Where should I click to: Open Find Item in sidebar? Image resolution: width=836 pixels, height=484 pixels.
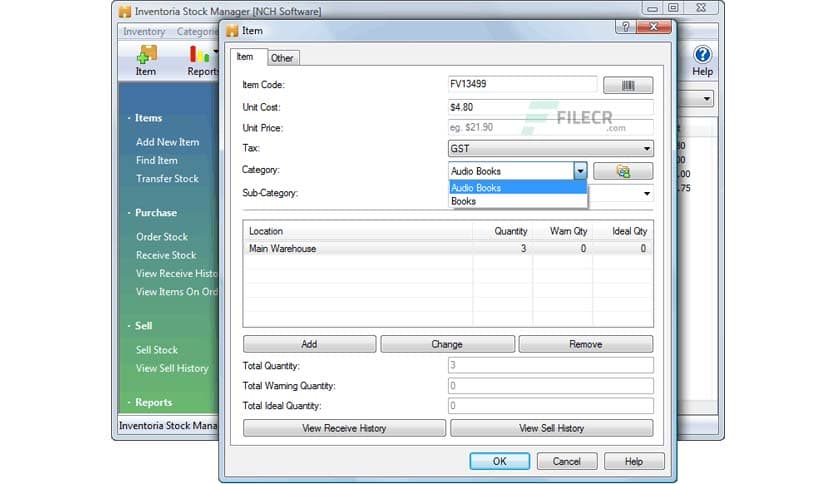pos(157,160)
